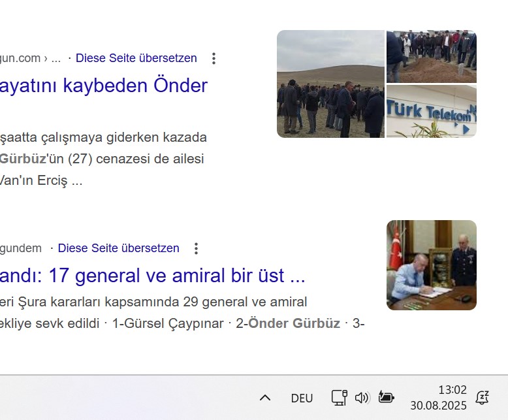
Task: Open Türk Telekom sign thumbnail
Action: tap(432, 112)
